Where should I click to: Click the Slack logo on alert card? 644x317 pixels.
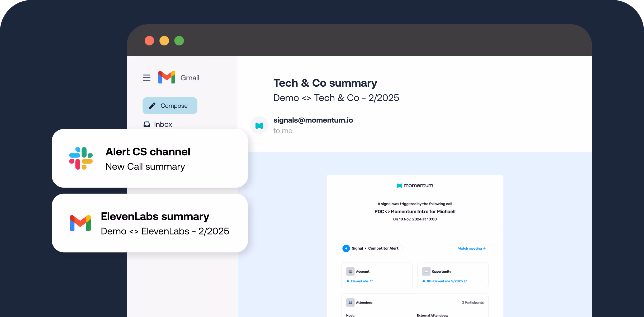coord(81,158)
